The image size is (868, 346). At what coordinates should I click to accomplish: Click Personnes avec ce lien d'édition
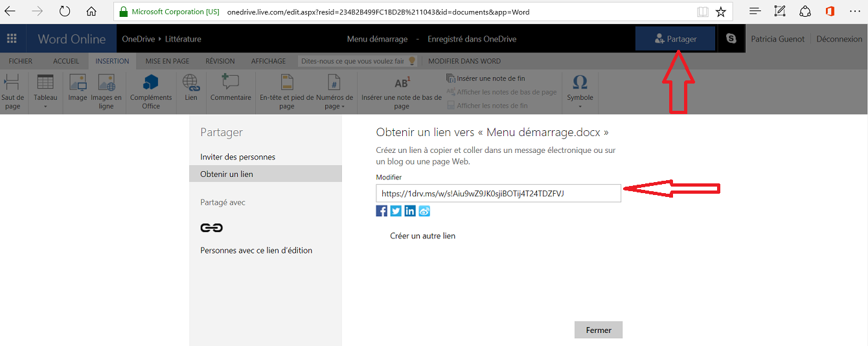pyautogui.click(x=257, y=250)
